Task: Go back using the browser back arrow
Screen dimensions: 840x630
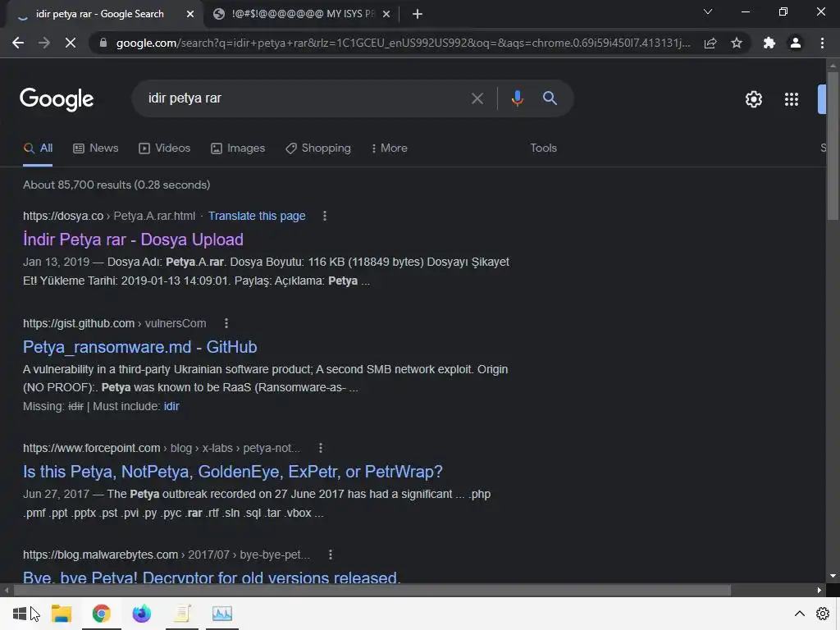Action: pos(18,43)
